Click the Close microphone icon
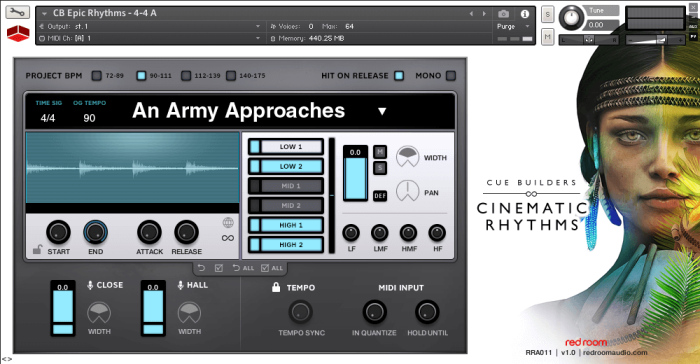Viewport: 700px width, 364px height. tap(90, 285)
